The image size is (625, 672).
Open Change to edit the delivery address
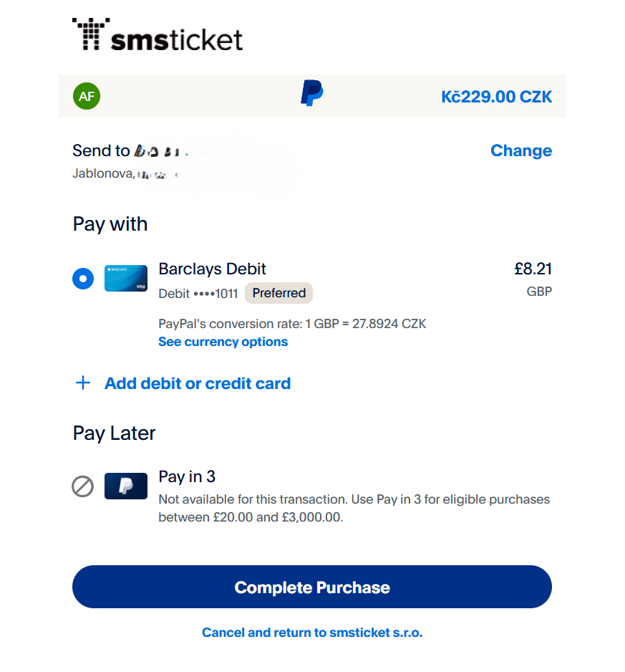(521, 150)
